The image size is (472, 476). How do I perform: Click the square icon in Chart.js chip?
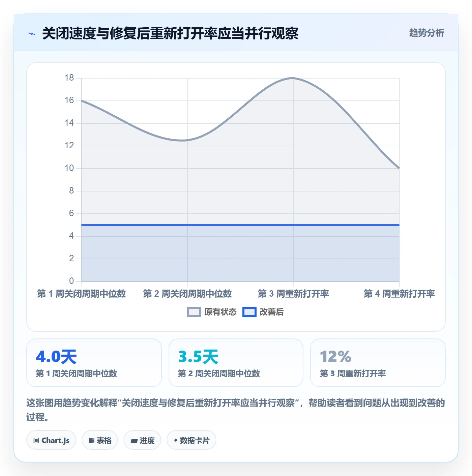36,440
